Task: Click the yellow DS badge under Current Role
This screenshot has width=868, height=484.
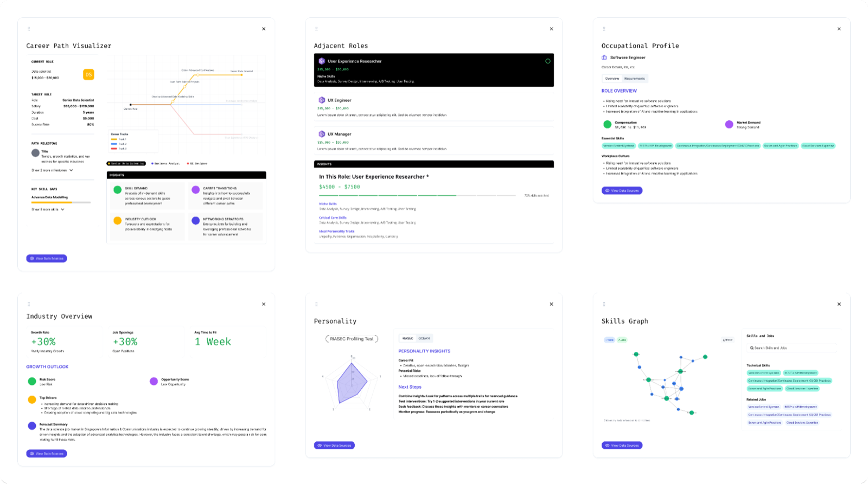Action: (x=88, y=74)
